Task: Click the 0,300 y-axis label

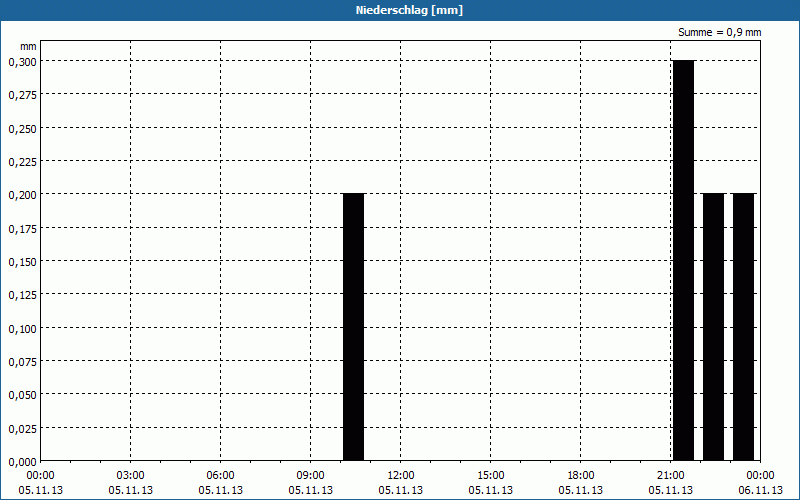Action: [22, 61]
